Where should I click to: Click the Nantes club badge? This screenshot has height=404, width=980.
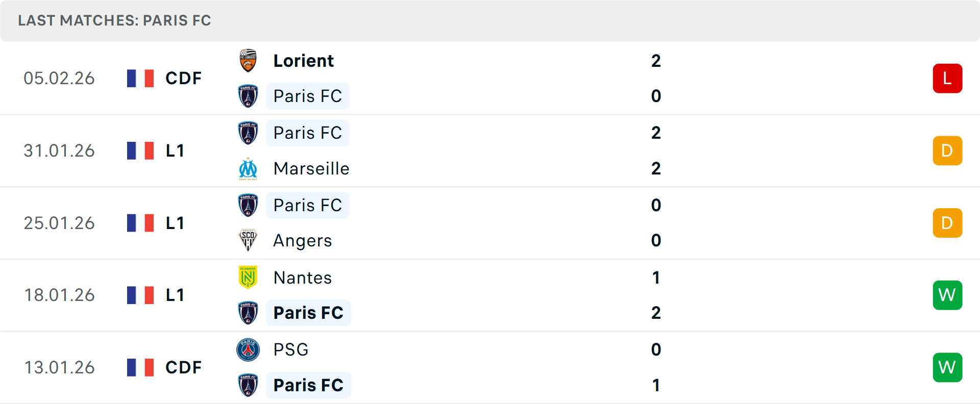(x=248, y=277)
